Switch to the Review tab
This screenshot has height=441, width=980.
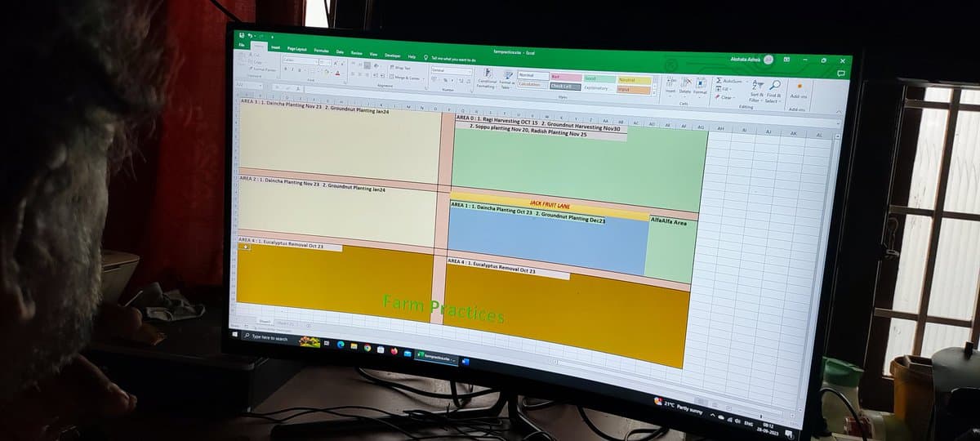pyautogui.click(x=357, y=53)
